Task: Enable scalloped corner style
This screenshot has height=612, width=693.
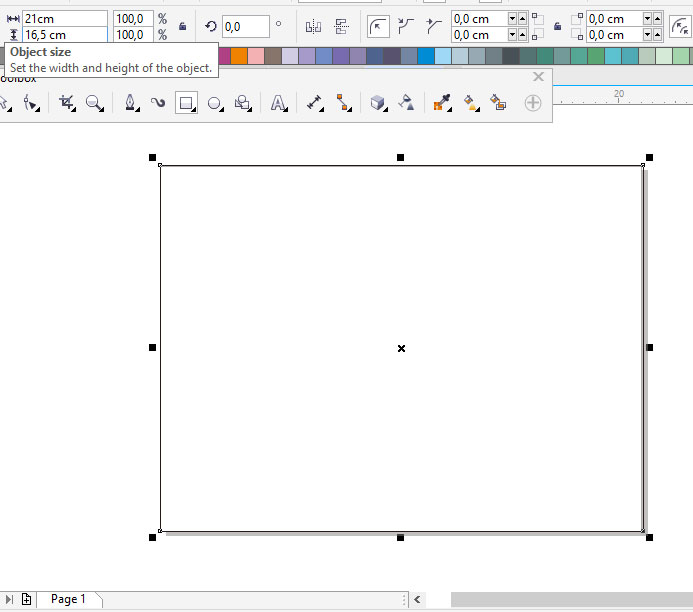Action: (x=405, y=27)
